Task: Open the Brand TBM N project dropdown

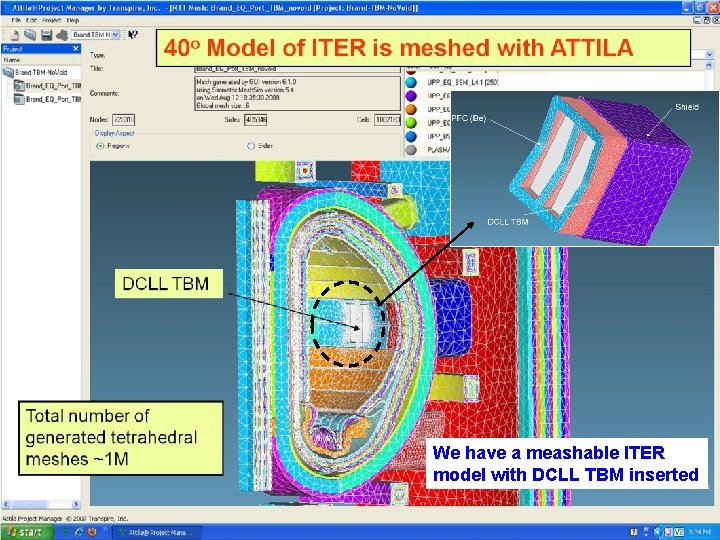Action: 115,34
